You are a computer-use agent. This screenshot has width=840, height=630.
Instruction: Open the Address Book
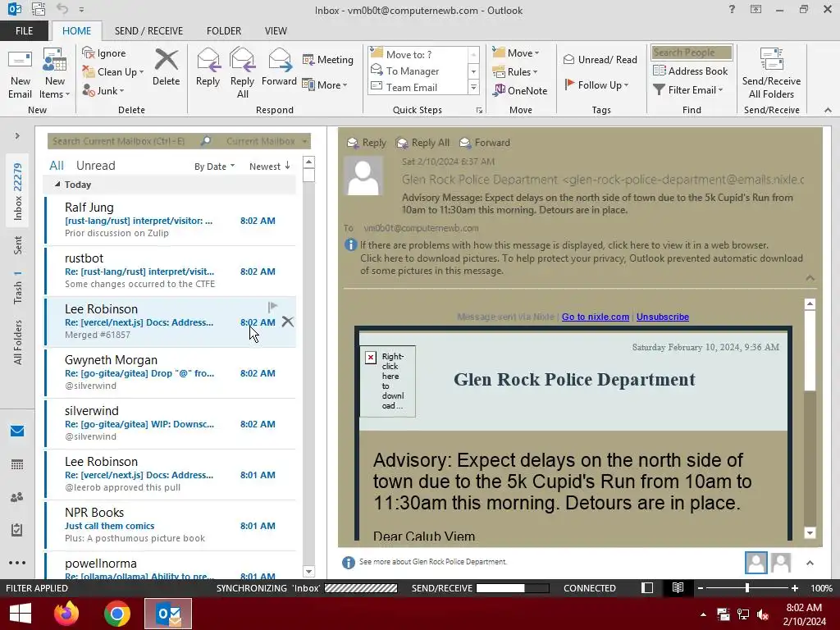tap(691, 71)
